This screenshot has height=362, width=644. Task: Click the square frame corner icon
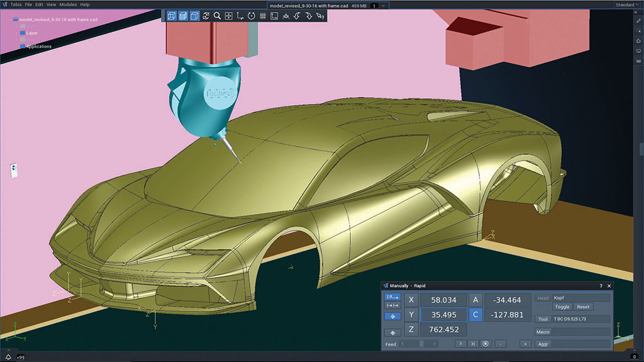[274, 16]
